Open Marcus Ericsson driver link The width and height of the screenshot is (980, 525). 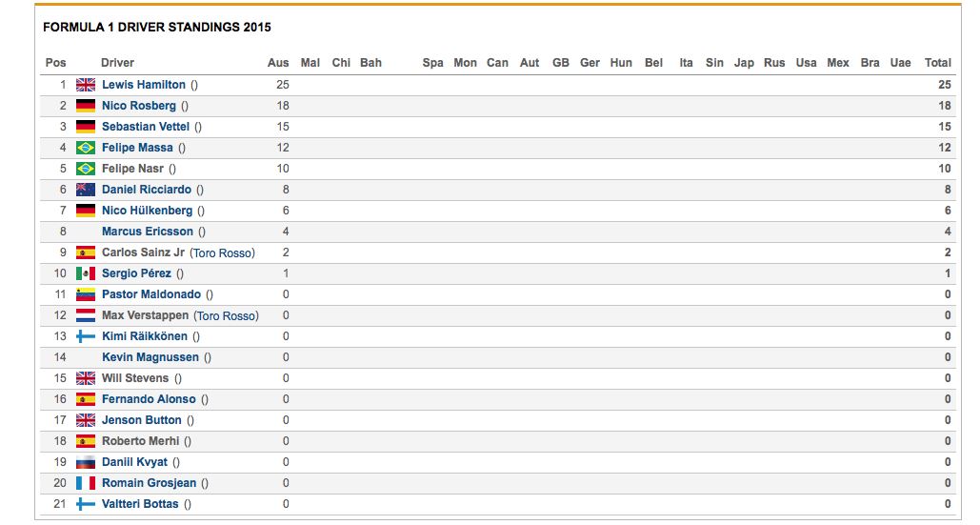coord(148,232)
